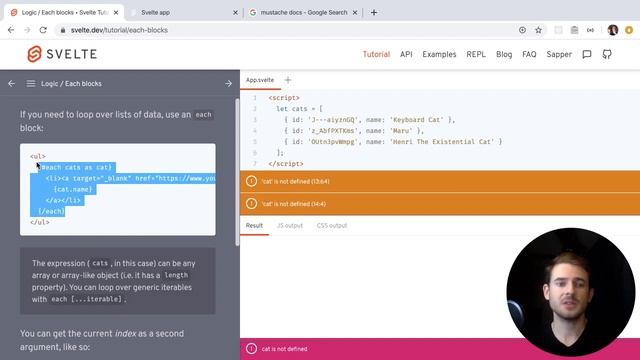Open the Blog nav link
640x360 pixels.
[504, 54]
